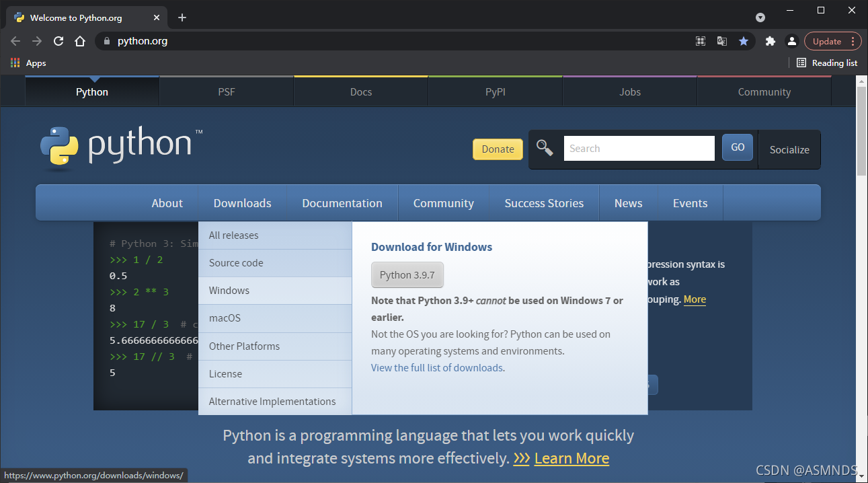Open the About navigation menu
The height and width of the screenshot is (483, 868).
tap(167, 203)
